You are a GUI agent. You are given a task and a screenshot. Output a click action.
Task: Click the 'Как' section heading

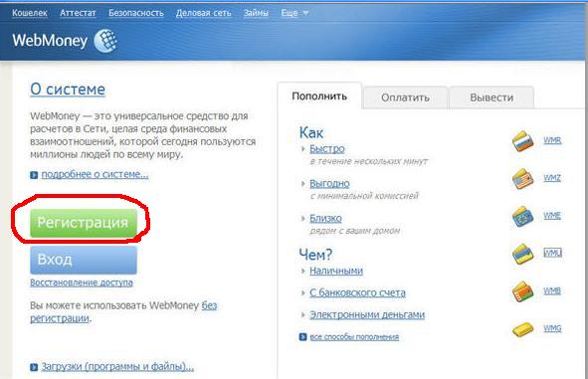click(x=311, y=132)
